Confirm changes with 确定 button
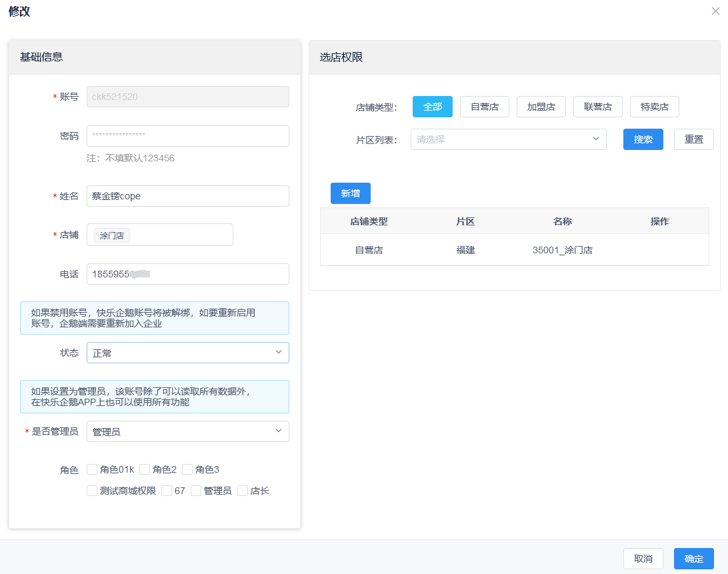Screen dimensions: 728x574 click(693, 559)
